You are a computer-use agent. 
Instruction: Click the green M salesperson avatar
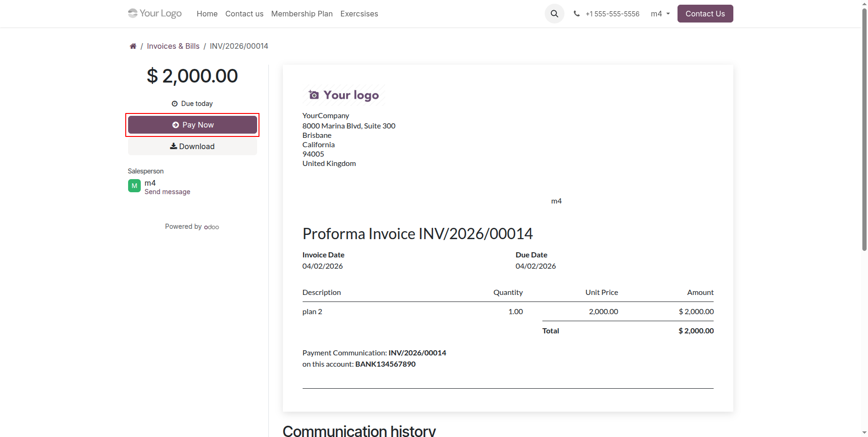(x=134, y=186)
